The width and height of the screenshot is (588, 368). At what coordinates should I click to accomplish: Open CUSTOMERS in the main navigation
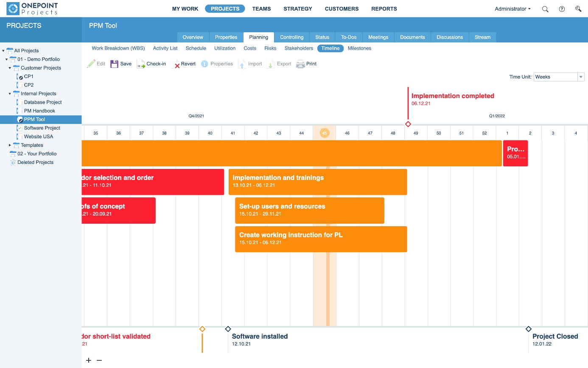(x=342, y=8)
